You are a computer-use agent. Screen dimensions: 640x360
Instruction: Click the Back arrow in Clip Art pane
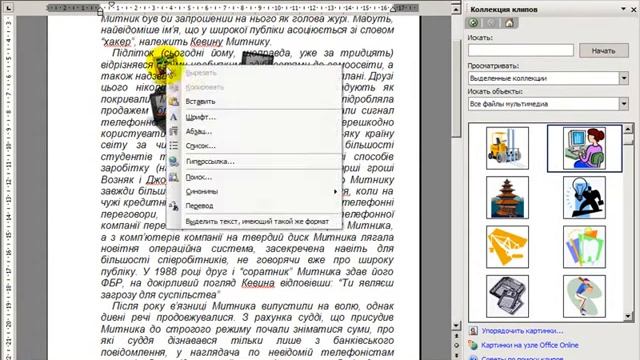[474, 23]
